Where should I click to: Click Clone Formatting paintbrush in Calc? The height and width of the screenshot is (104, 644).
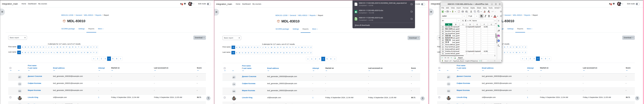pos(484,12)
